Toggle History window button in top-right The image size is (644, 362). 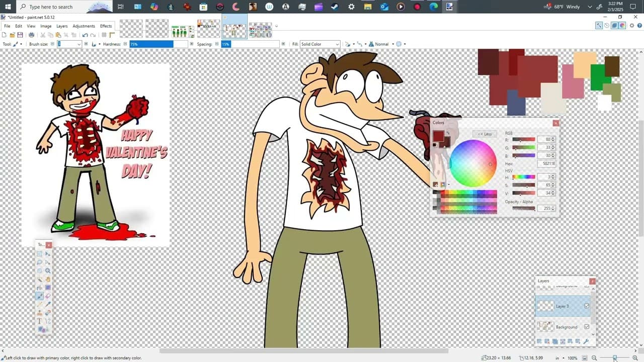pos(607,25)
